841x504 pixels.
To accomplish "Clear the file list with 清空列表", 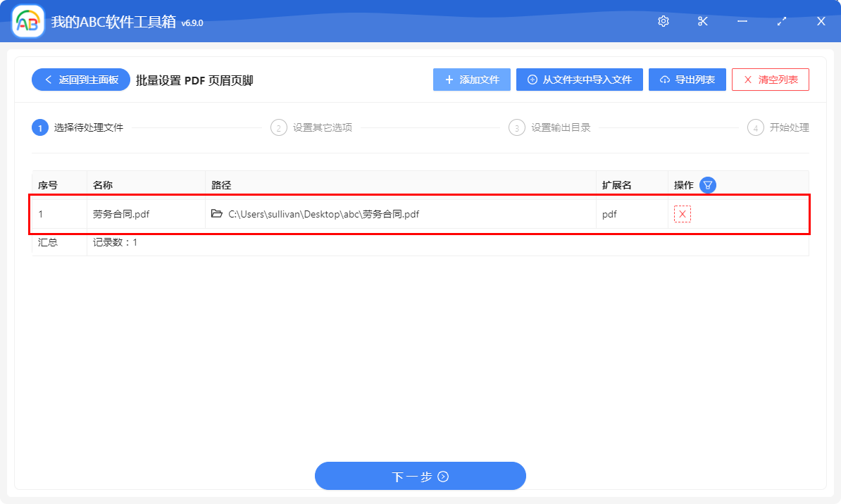I will pos(770,79).
